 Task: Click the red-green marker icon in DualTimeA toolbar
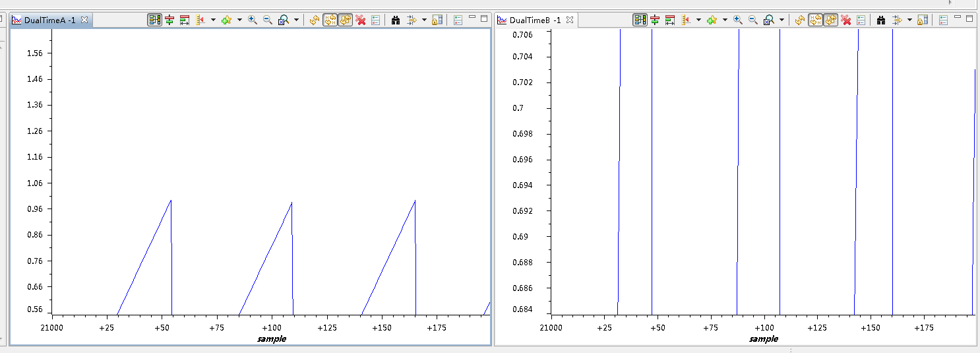coord(169,20)
